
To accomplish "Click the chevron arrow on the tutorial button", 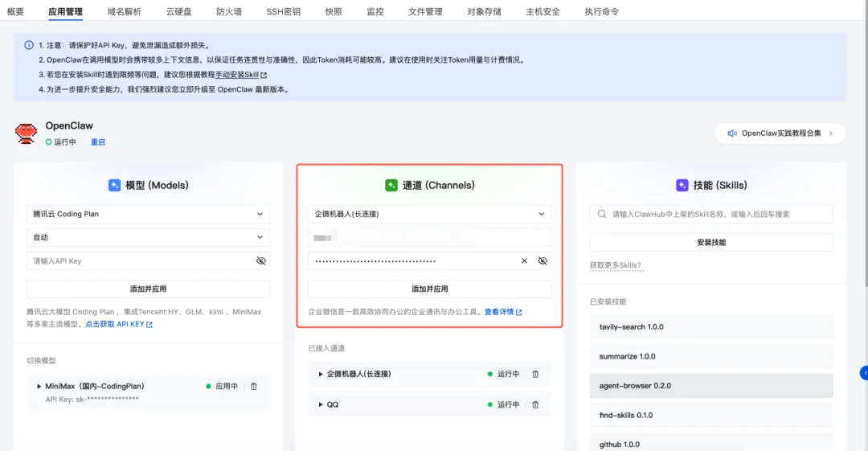I will point(831,133).
